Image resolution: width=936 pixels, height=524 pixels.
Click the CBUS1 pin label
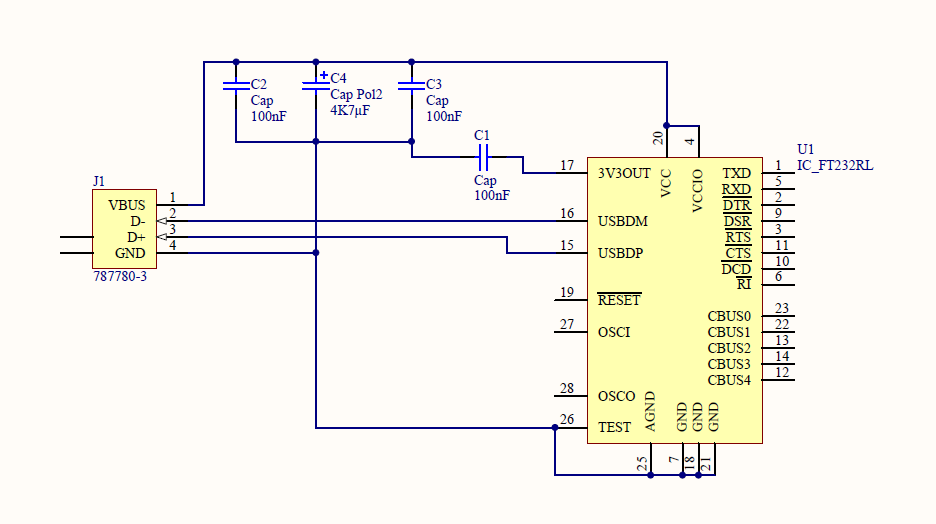(729, 332)
